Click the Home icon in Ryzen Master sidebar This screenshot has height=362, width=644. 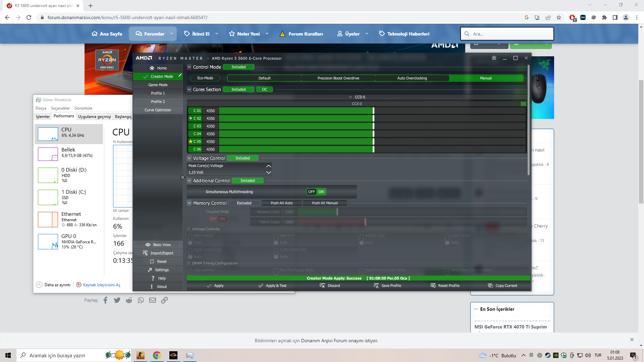click(x=152, y=68)
